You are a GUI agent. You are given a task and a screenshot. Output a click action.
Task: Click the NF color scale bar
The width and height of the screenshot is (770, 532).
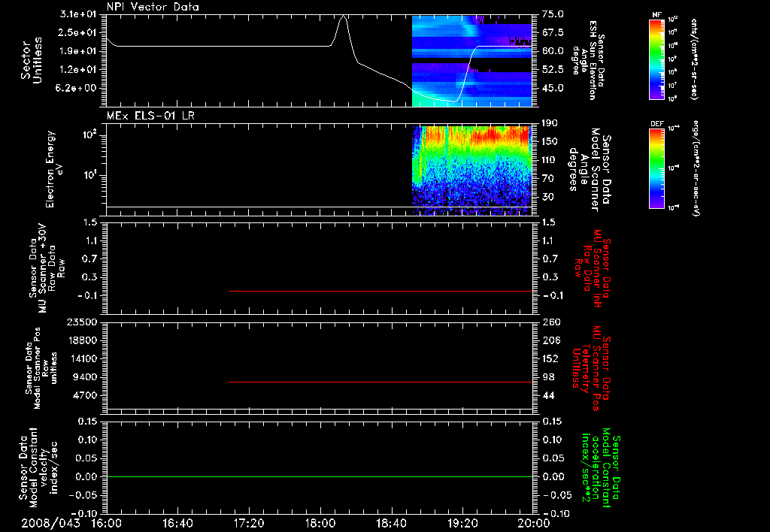[656, 59]
